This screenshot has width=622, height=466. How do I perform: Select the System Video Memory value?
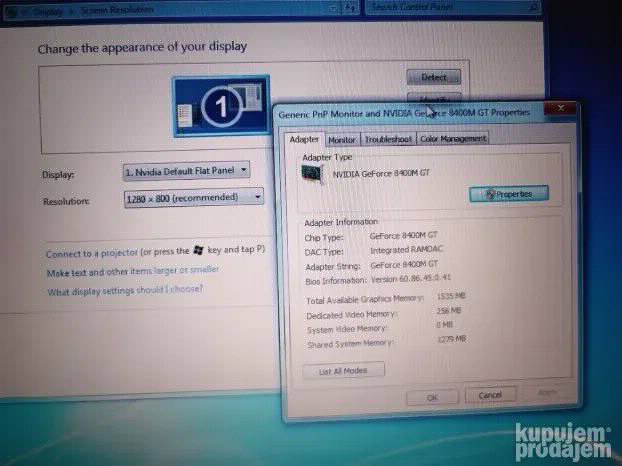pyautogui.click(x=445, y=325)
